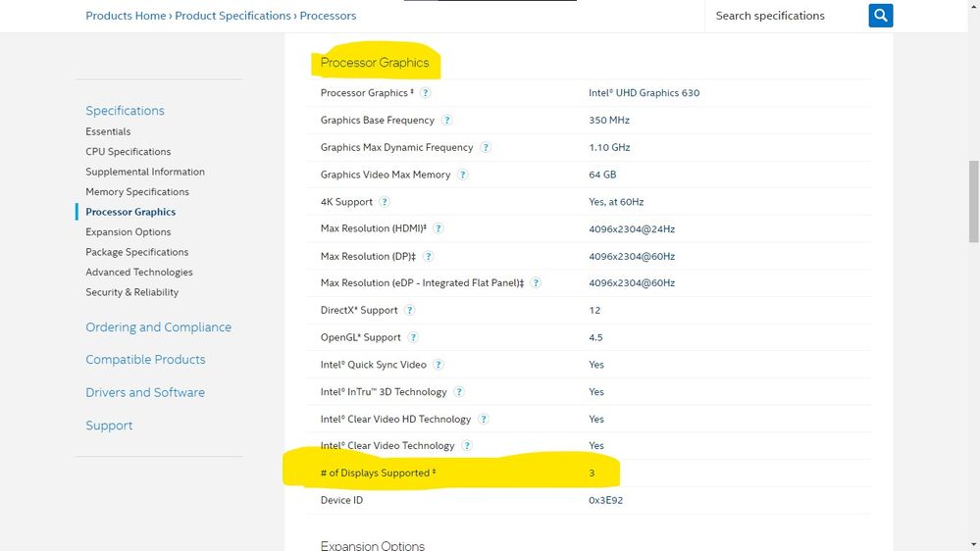Click the Device ID label
Viewport: 980px width, 551px height.
[341, 500]
